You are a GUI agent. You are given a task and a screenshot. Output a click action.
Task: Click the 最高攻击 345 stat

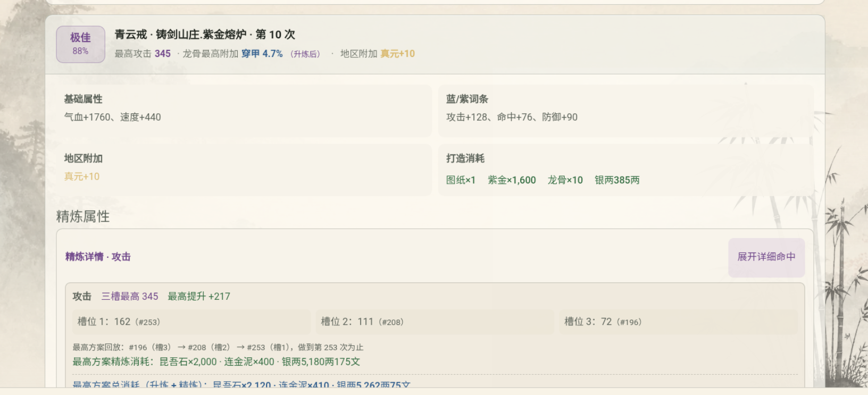pos(143,54)
